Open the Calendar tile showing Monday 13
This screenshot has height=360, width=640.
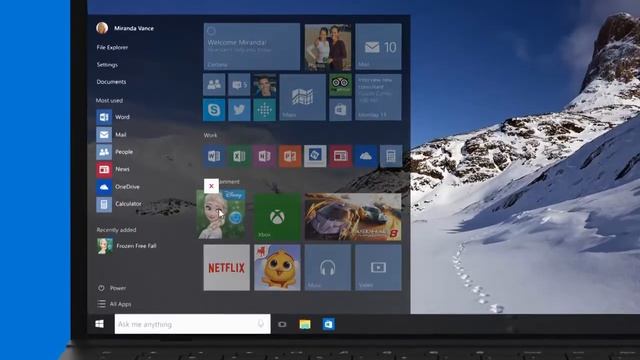(x=378, y=97)
